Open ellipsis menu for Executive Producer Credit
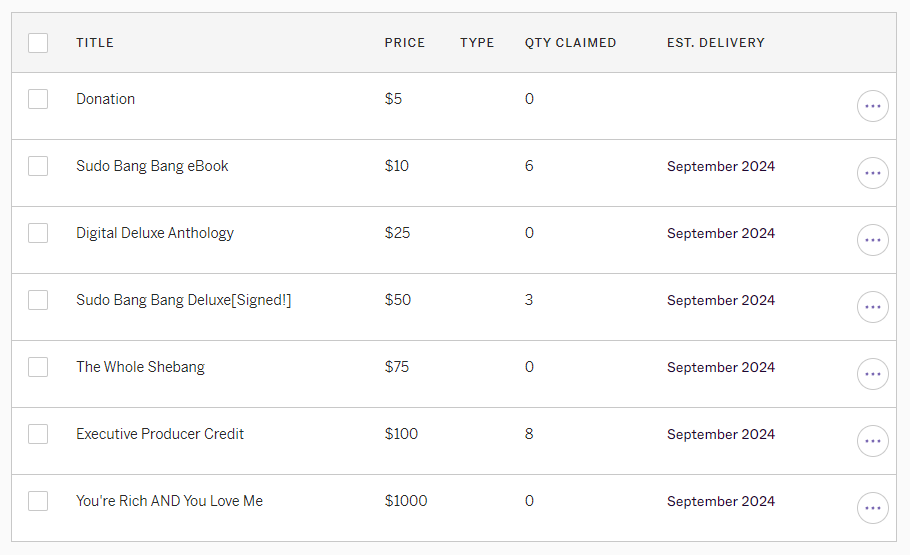 [872, 441]
